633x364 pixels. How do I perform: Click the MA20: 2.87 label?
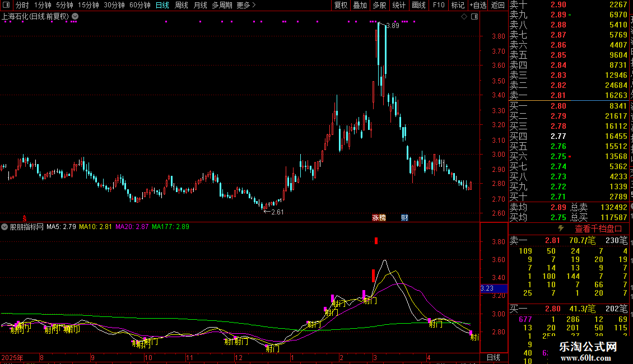[x=132, y=227]
